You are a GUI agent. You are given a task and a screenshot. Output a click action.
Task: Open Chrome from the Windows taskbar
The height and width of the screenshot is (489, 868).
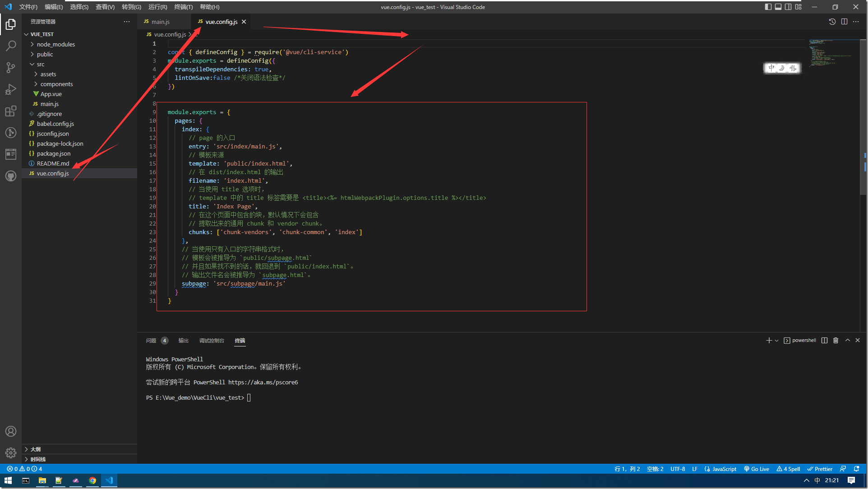(92, 480)
